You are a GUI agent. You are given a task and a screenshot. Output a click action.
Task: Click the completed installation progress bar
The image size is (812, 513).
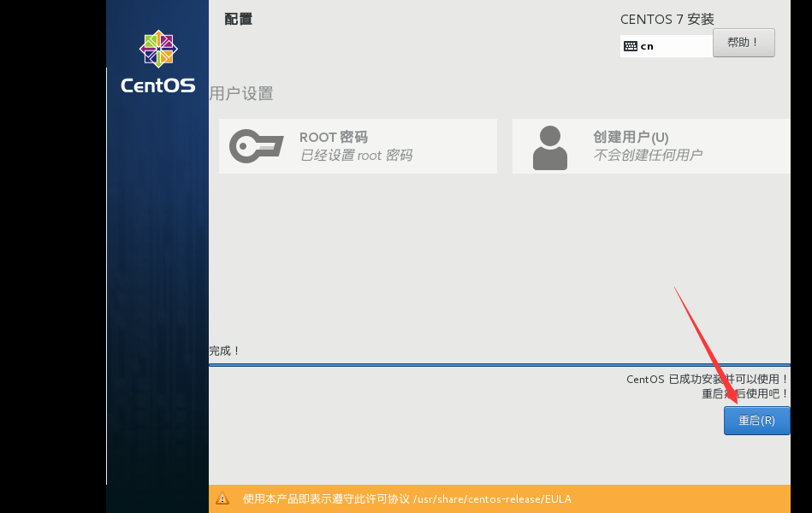[499, 365]
